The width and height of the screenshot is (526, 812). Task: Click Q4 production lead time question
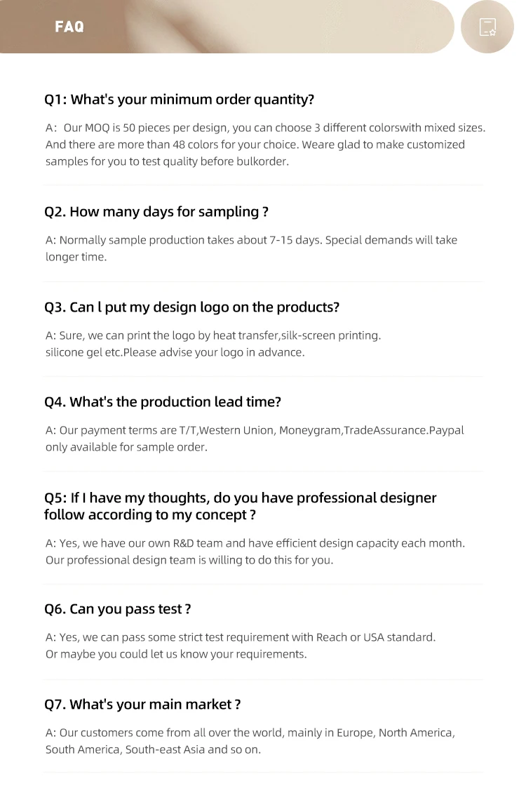click(162, 402)
